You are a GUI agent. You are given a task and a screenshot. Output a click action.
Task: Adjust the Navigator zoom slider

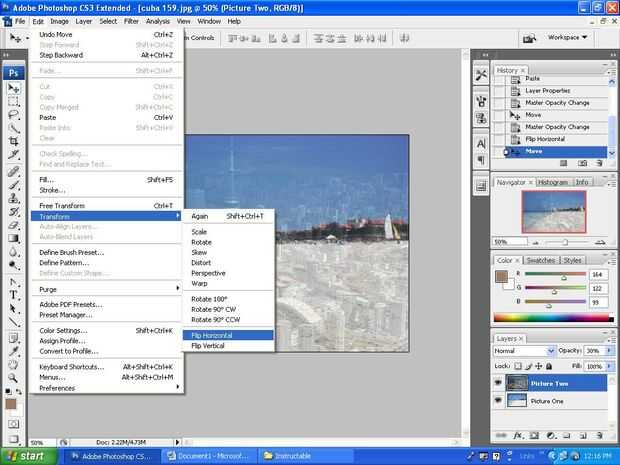565,242
